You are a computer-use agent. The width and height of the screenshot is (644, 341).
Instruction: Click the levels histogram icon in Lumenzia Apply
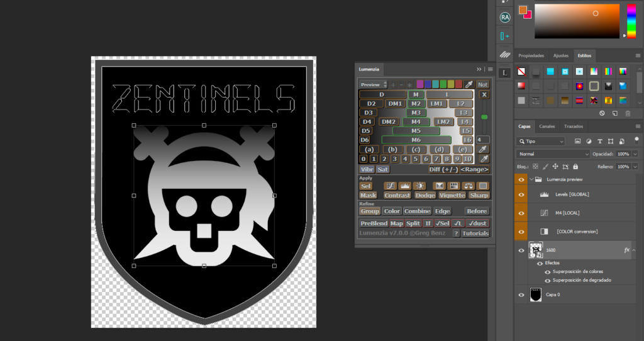pos(404,186)
